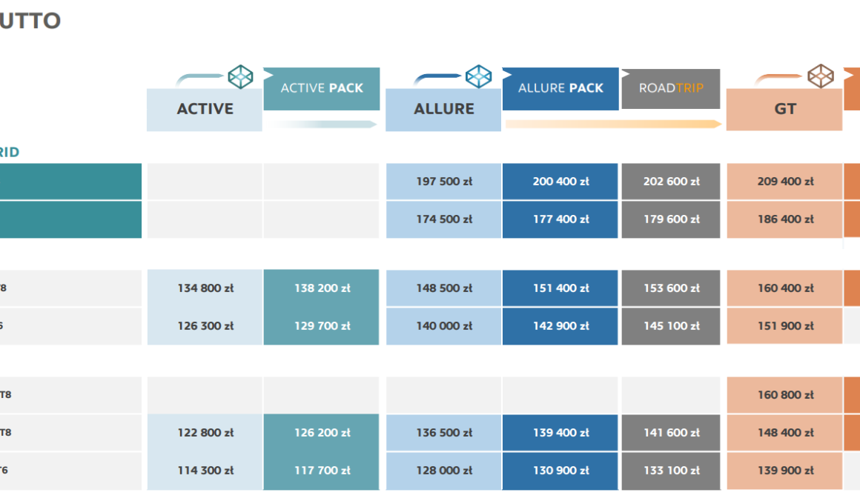
Task: Select the ACTIVE PACK header
Action: tap(322, 89)
